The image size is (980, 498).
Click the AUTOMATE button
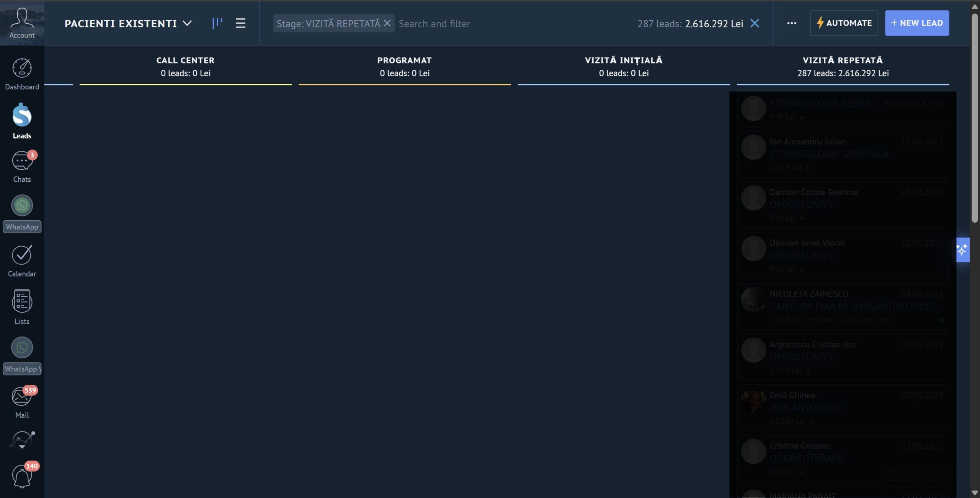[844, 23]
